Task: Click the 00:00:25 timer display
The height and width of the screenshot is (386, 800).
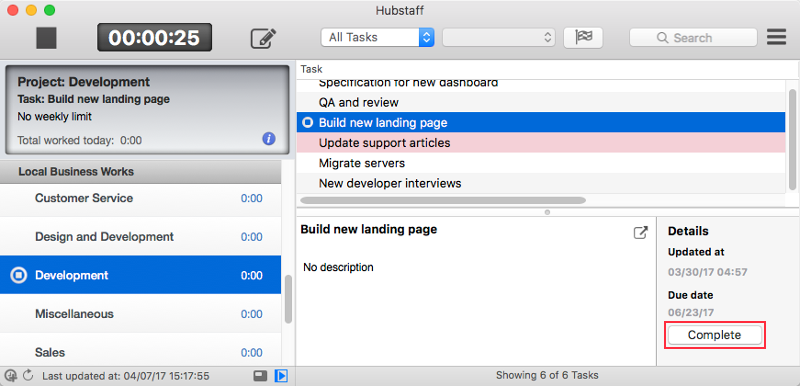Action: pyautogui.click(x=155, y=37)
